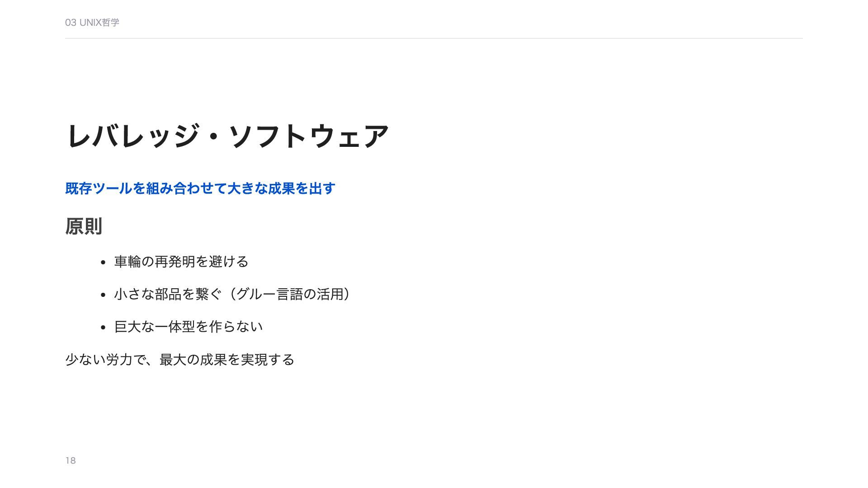Click the horizontal divider line below the header
The image size is (868, 488).
click(x=434, y=38)
